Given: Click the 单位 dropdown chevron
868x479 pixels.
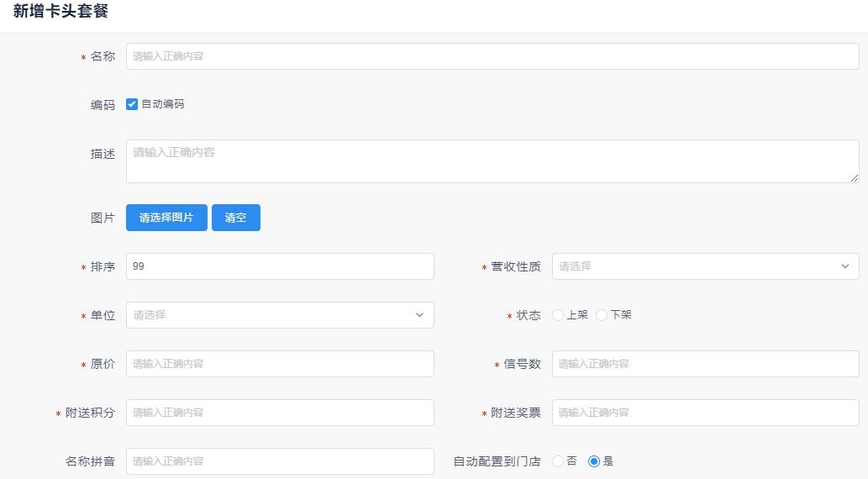Looking at the screenshot, I should 419,315.
